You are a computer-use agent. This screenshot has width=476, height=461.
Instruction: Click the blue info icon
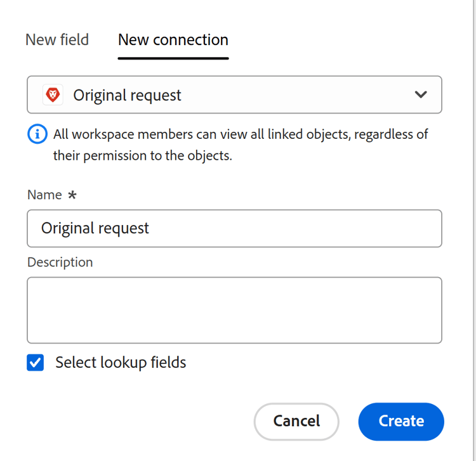pyautogui.click(x=37, y=134)
